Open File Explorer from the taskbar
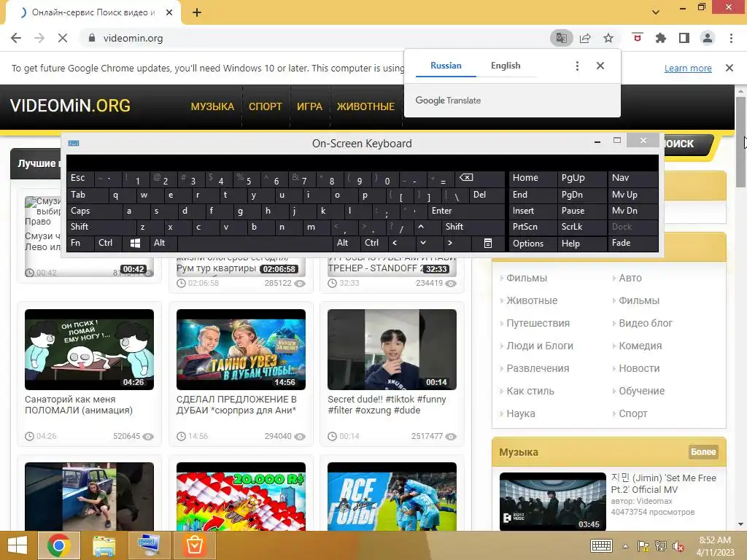Screen dimensions: 747x560 (104, 545)
